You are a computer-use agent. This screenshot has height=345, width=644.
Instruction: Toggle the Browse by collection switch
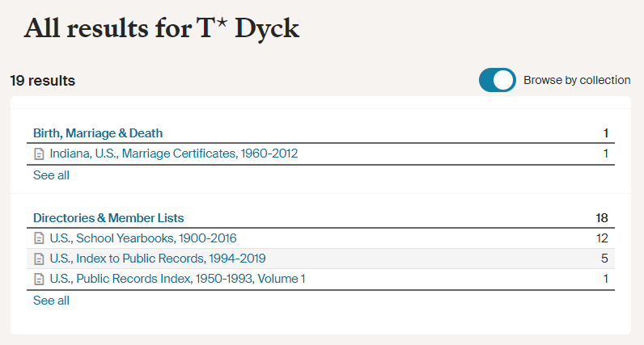497,80
